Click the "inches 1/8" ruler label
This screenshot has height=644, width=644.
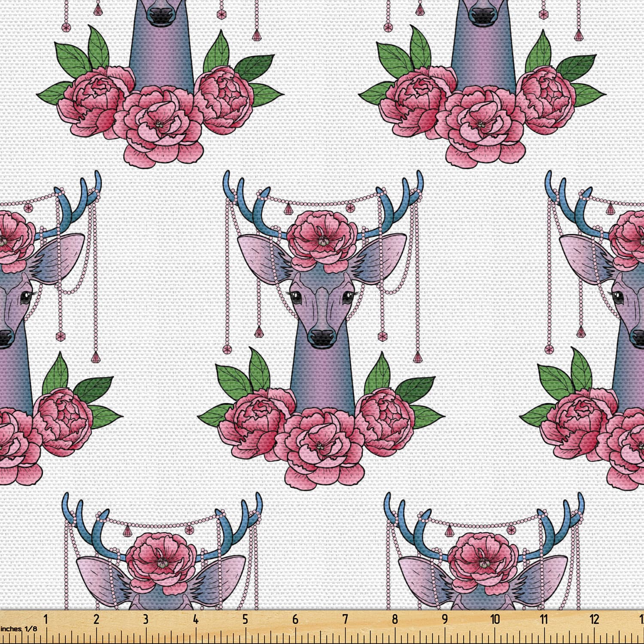coord(18,629)
